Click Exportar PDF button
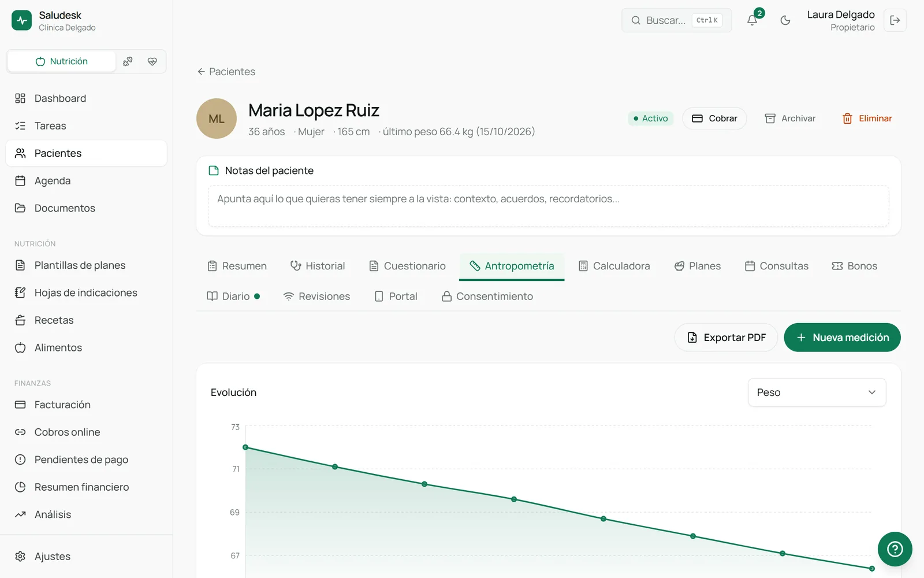Screen dimensions: 924x578 [726, 338]
